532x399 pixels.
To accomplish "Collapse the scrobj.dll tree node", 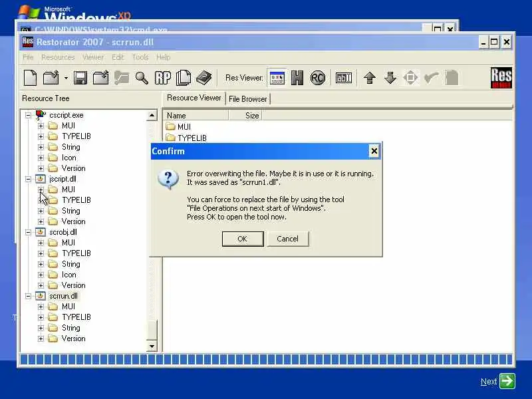I will tap(28, 232).
